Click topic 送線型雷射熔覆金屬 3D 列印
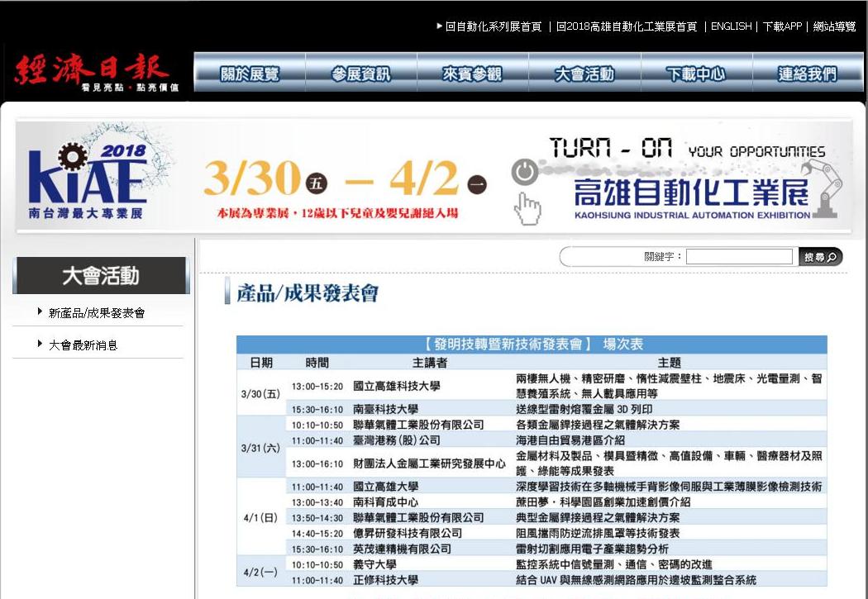Screen dimensions: 868x599 584,409
